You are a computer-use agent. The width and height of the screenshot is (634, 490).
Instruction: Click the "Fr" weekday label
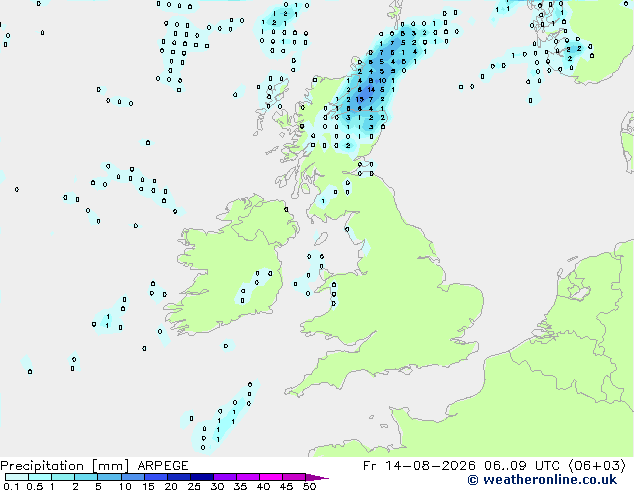point(370,466)
